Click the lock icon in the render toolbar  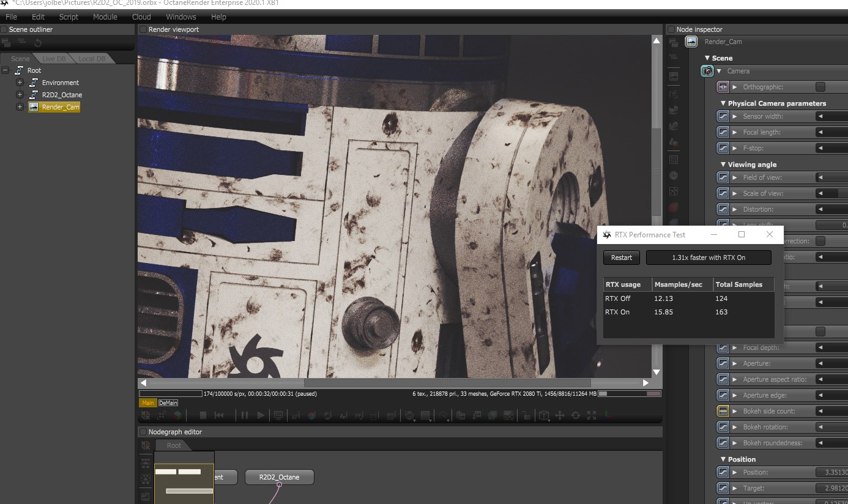526,416
